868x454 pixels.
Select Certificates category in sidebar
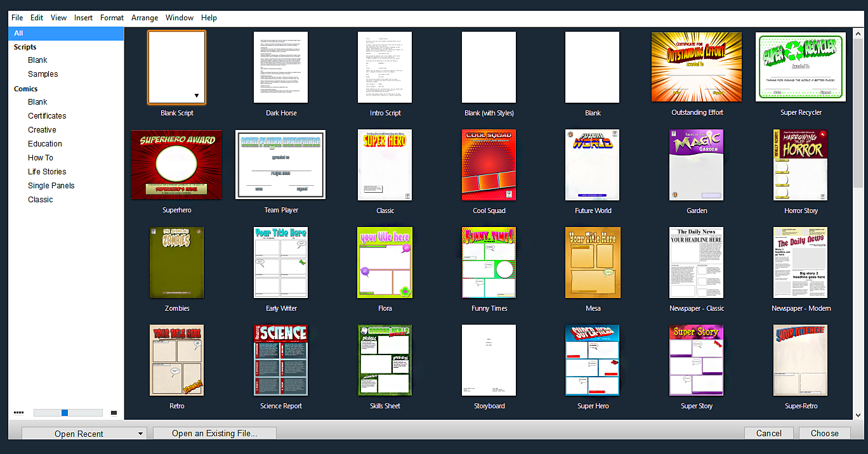[x=47, y=116]
